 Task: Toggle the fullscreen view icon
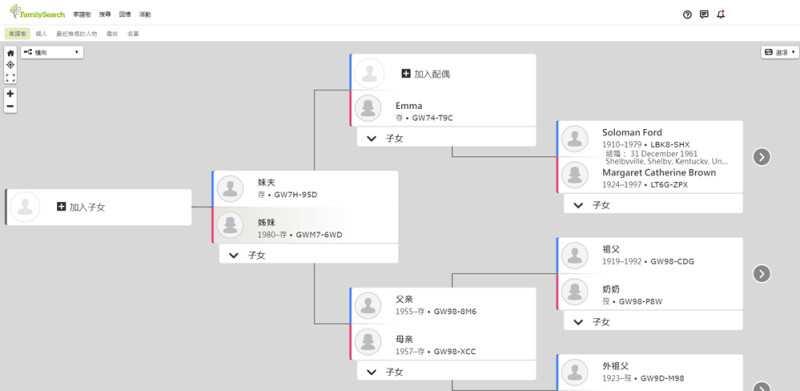[x=10, y=78]
